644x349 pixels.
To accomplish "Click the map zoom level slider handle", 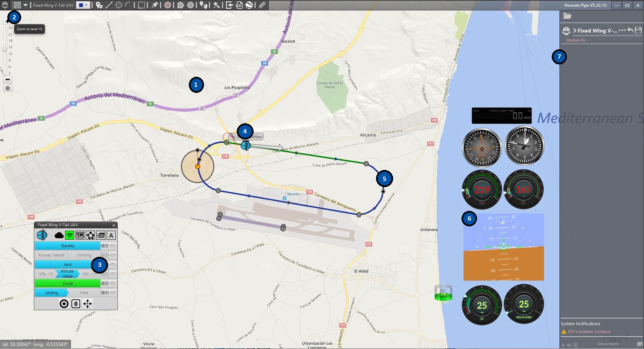I will coord(5,49).
